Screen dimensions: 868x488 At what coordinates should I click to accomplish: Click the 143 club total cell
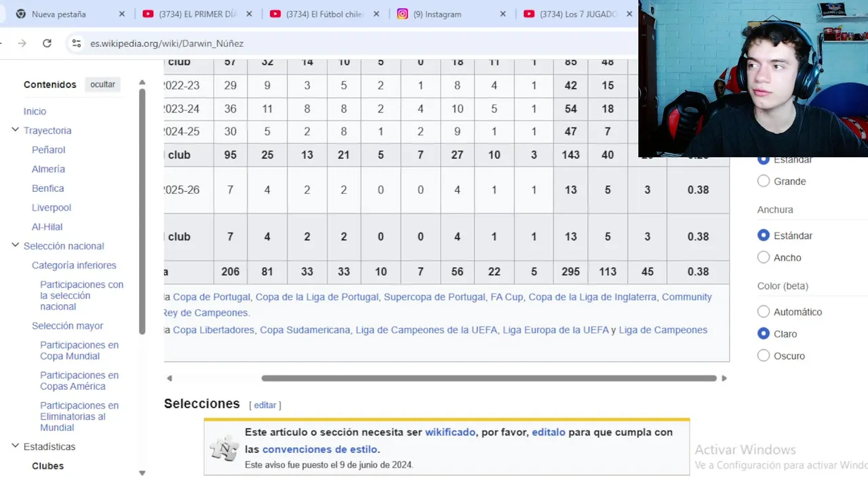571,155
